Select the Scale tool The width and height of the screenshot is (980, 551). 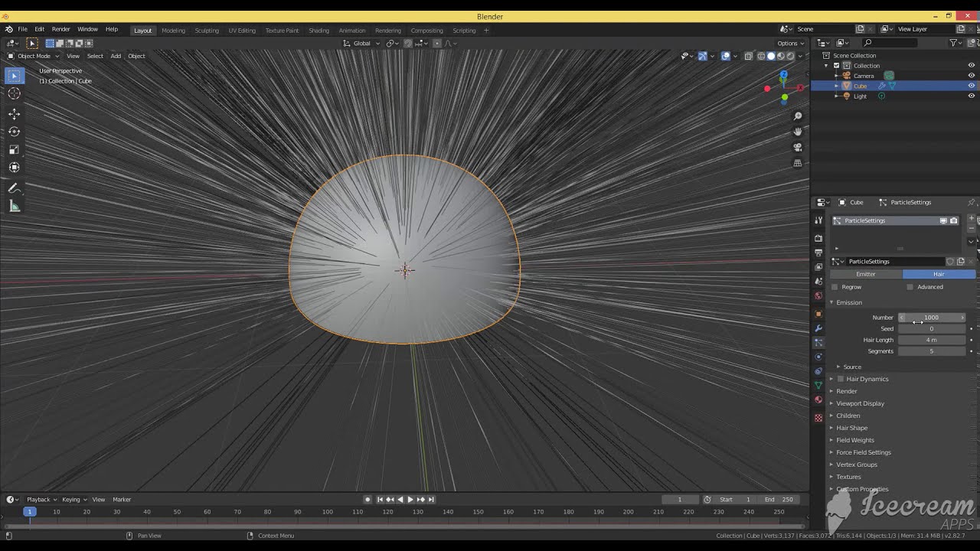point(14,149)
